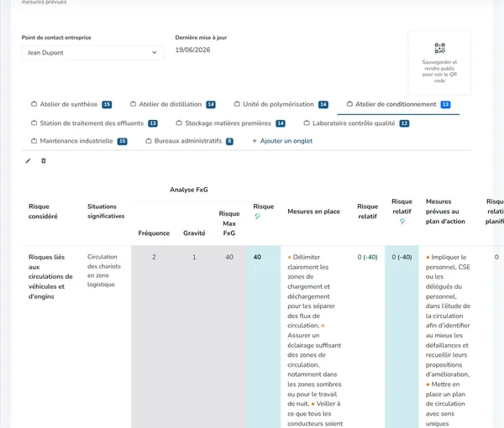
Task: Click the plus icon beside Ajouter un onglet
Action: pos(255,141)
